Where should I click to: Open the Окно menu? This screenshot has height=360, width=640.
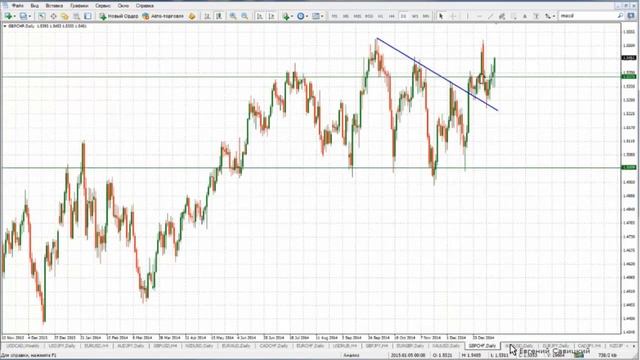pyautogui.click(x=123, y=6)
